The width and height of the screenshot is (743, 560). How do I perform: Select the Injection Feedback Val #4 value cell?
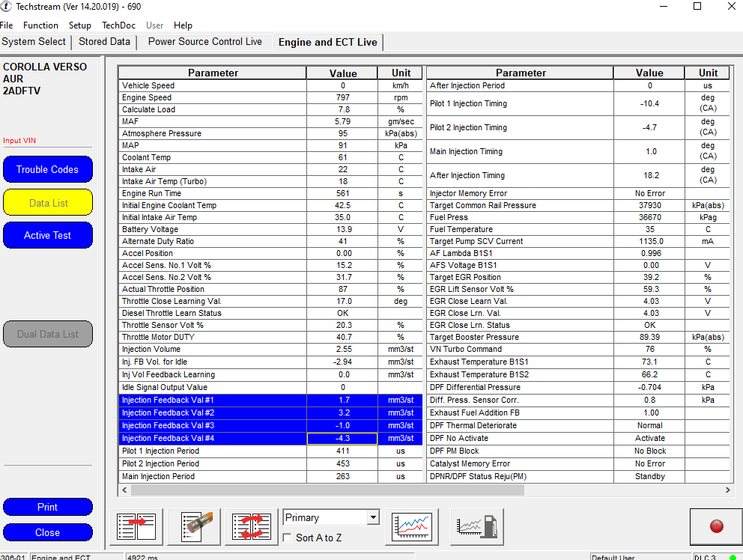pyautogui.click(x=342, y=439)
